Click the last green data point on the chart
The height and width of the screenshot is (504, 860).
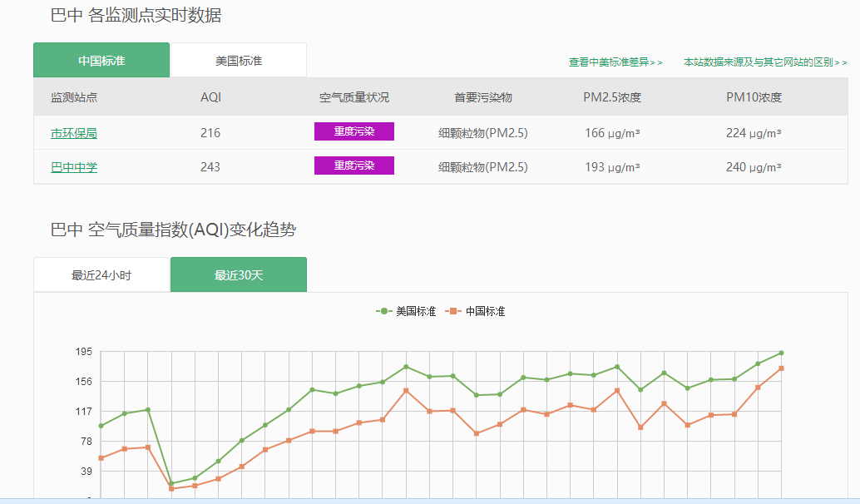coord(781,353)
